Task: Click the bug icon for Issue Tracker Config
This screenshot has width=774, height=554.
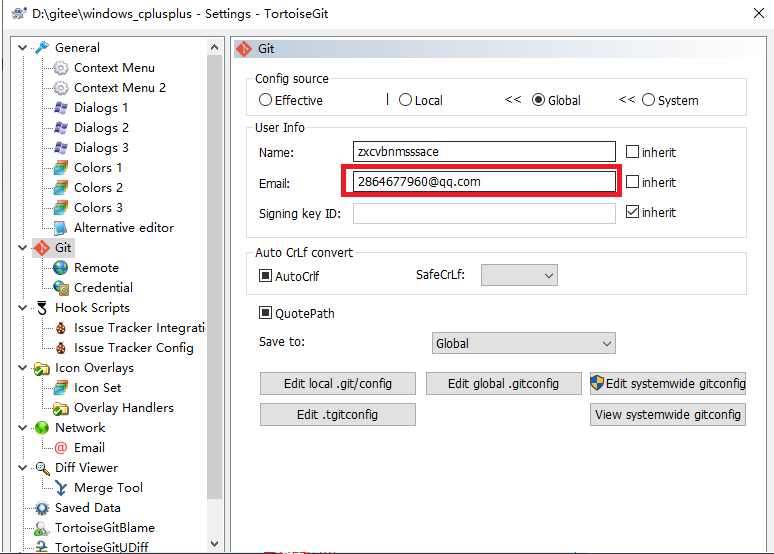Action: [x=61, y=348]
